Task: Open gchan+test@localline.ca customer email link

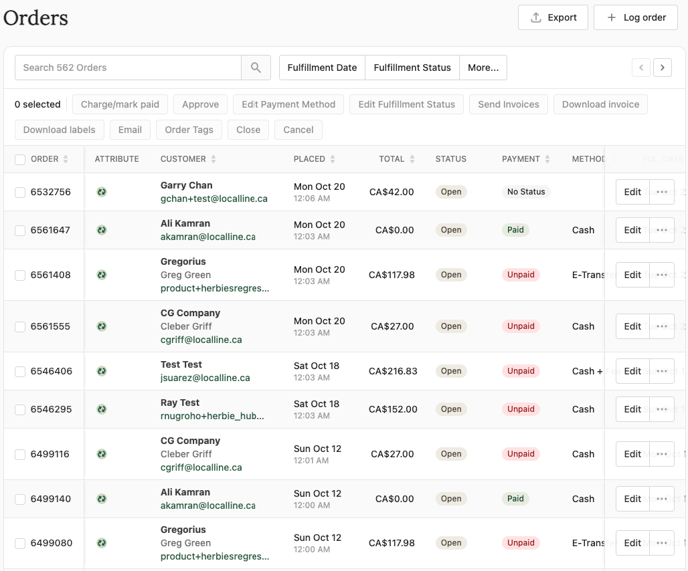Action: point(214,199)
